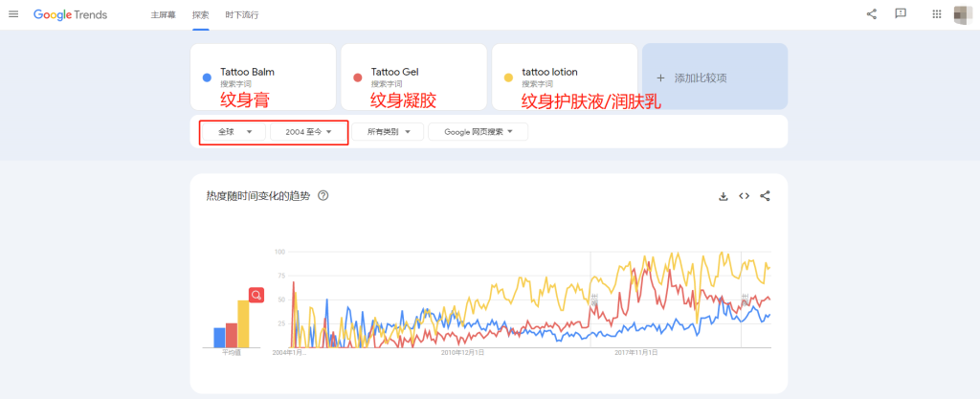Edit the Tattoo Gel search term
980x399 pixels.
[394, 72]
